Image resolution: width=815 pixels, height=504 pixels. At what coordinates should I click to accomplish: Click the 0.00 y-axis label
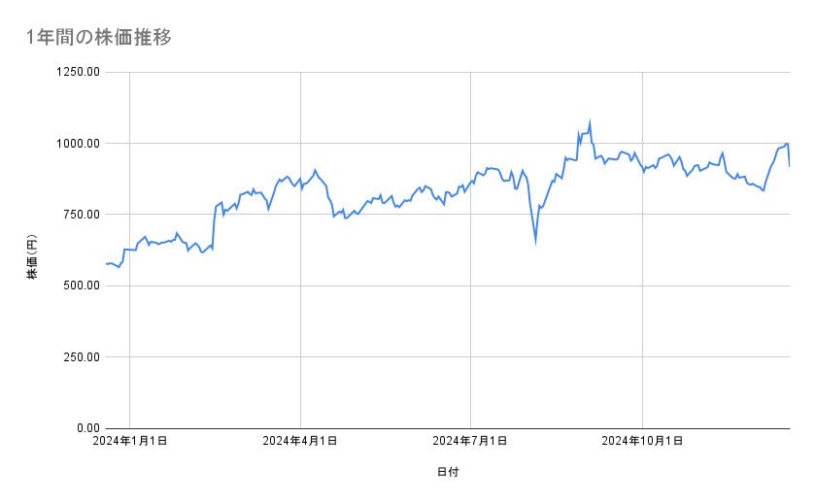88,428
